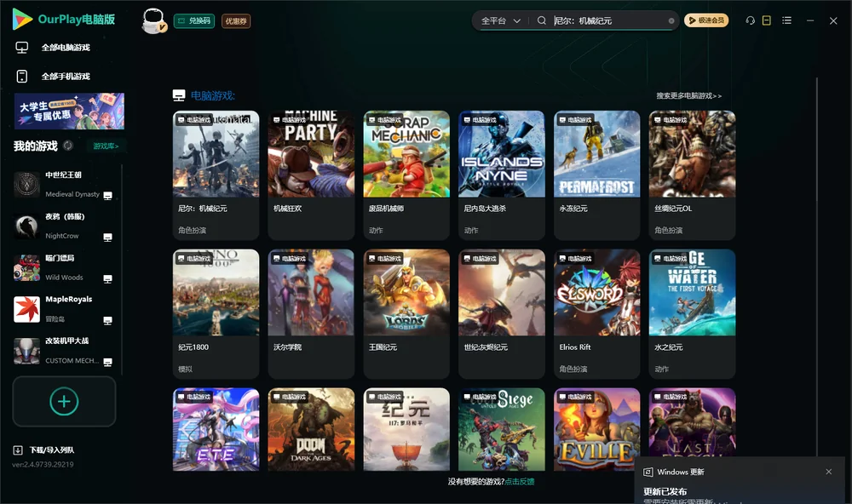
Task: Close the Windows 更新 notification
Action: pyautogui.click(x=829, y=472)
